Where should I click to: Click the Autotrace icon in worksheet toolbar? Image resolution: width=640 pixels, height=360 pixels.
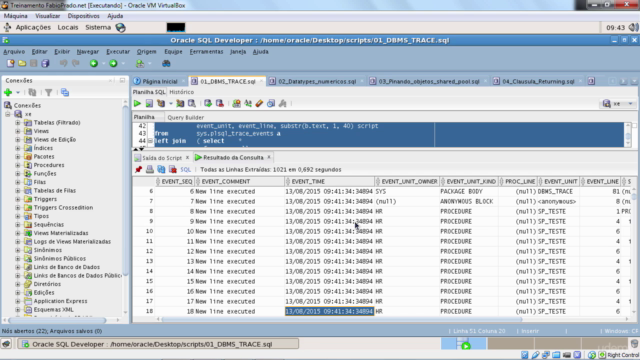(180, 104)
